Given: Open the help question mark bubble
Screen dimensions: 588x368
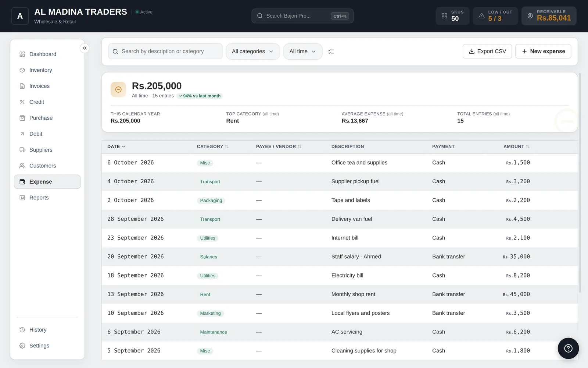Looking at the screenshot, I should click(x=568, y=348).
